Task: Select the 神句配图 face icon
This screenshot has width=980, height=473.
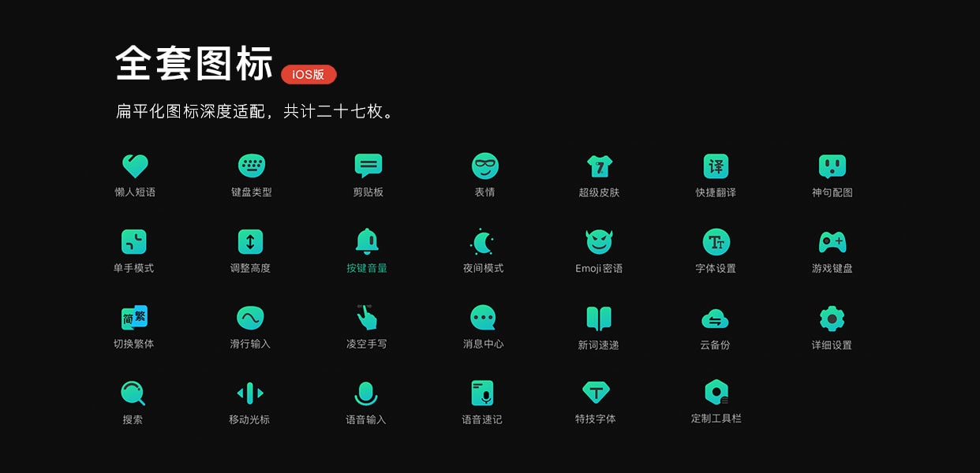Action: (x=832, y=166)
